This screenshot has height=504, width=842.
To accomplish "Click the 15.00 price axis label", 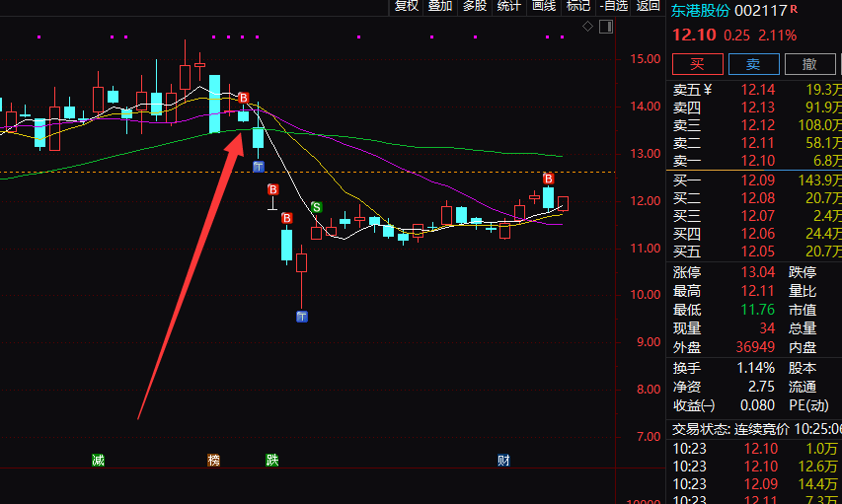I will tap(646, 59).
